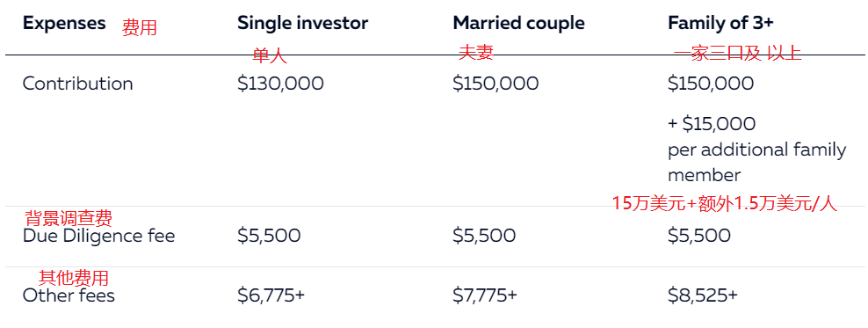The height and width of the screenshot is (328, 868).
Task: Select the $6,775+ other fees value
Action: (x=271, y=295)
